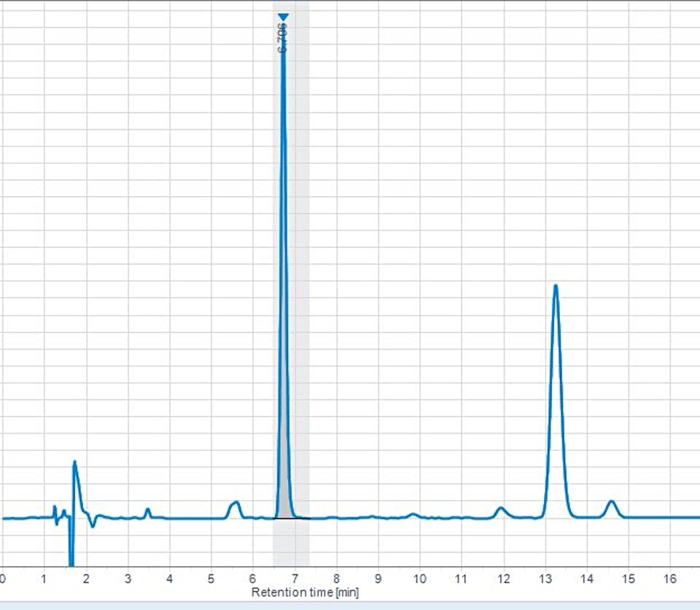Click the tiny peak near 3.5 min

tap(148, 510)
